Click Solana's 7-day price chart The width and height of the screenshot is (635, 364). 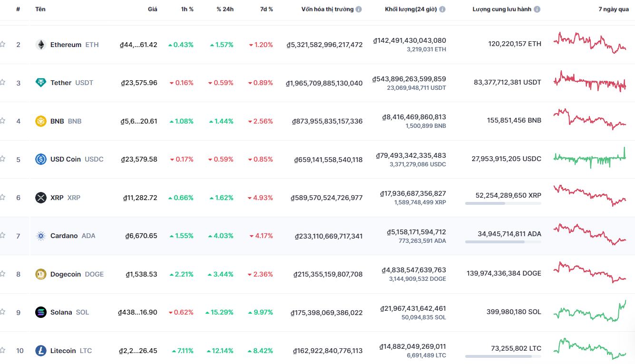pyautogui.click(x=590, y=311)
